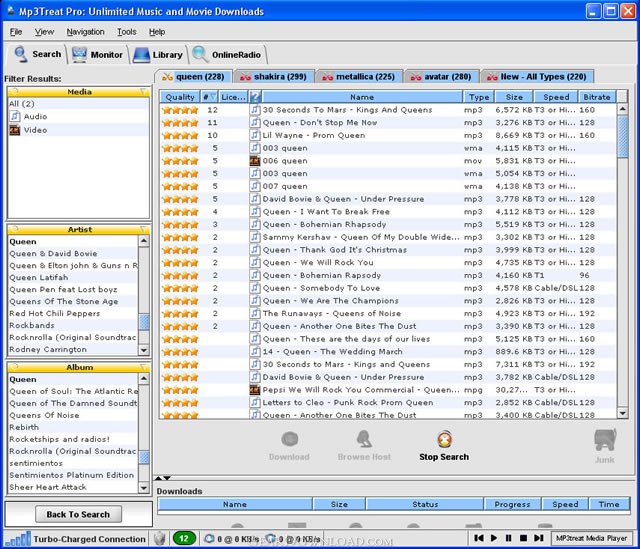Click the shield icon in status bar
Image resolution: width=640 pixels, height=549 pixels.
(x=160, y=538)
